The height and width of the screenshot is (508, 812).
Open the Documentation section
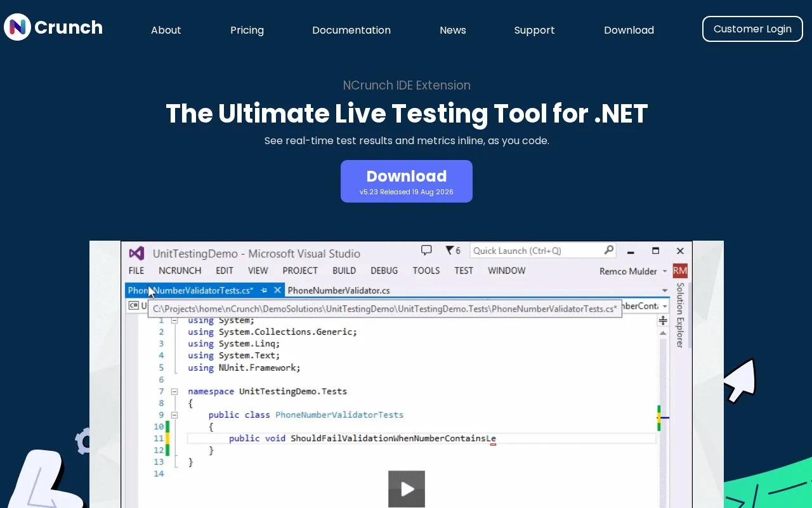[x=351, y=30]
